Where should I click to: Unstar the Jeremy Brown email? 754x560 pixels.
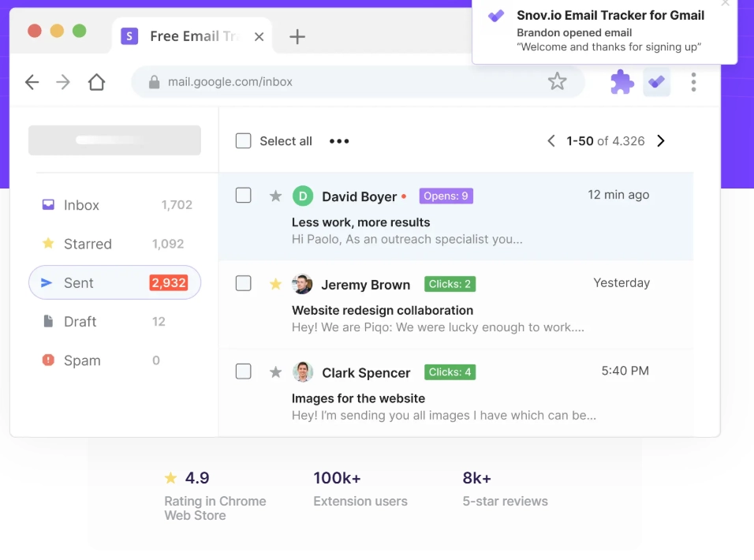pyautogui.click(x=275, y=284)
